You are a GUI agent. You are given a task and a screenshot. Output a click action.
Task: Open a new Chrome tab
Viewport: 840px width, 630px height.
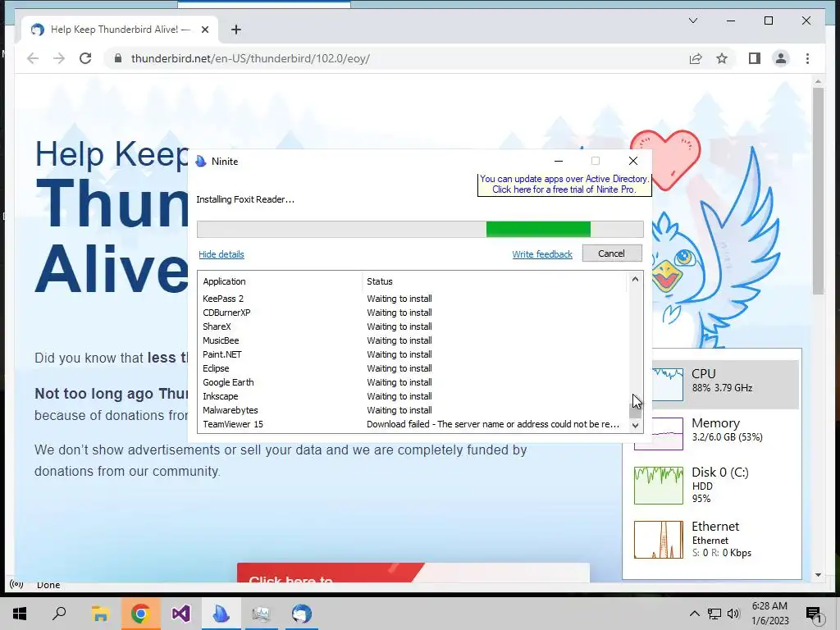[x=236, y=30]
